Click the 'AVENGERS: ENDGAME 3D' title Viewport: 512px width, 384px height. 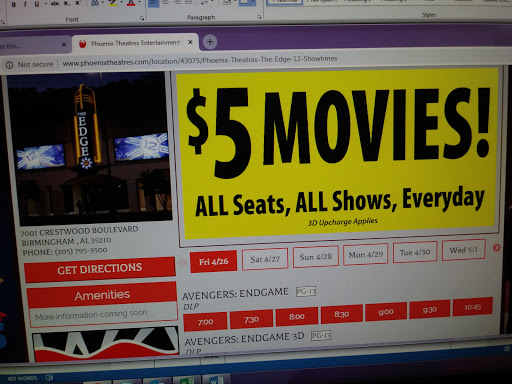pyautogui.click(x=244, y=339)
